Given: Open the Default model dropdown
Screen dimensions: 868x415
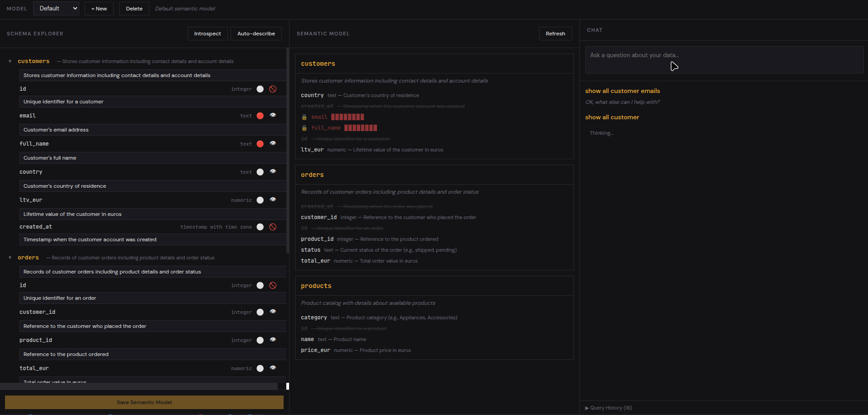Looking at the screenshot, I should tap(56, 8).
